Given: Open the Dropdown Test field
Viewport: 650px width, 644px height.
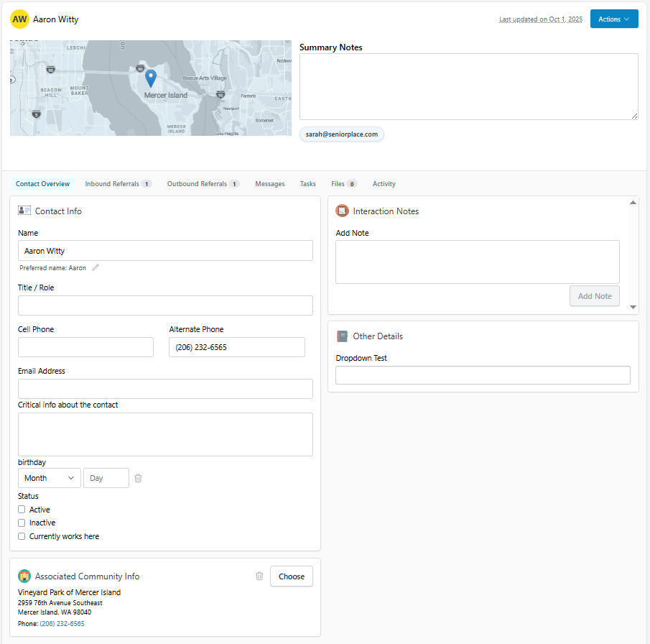Looking at the screenshot, I should pyautogui.click(x=483, y=375).
